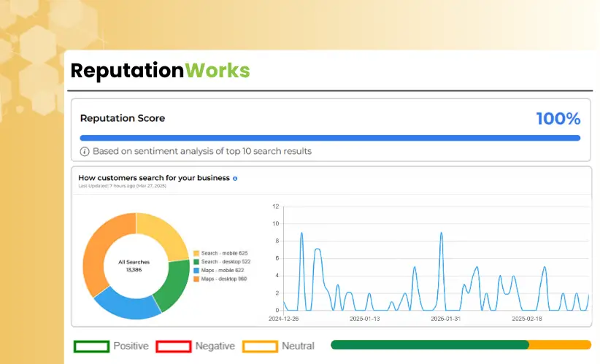
Task: Click the info icon beside Reputation Score note
Action: pyautogui.click(x=85, y=152)
